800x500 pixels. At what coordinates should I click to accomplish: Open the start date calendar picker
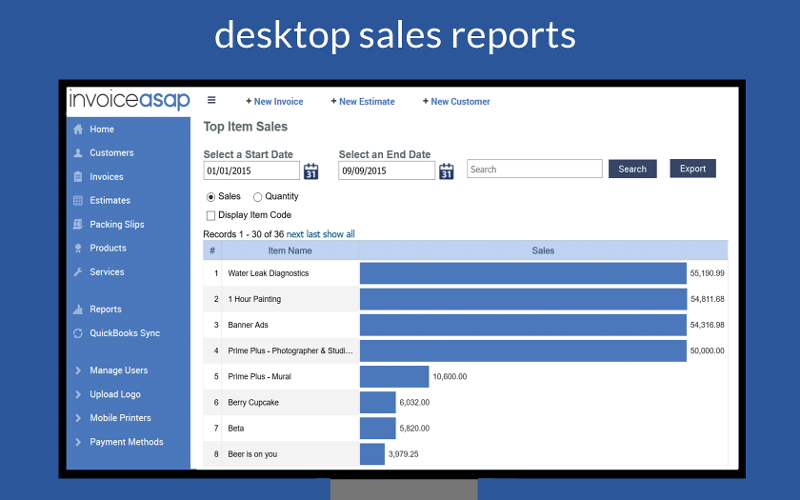pyautogui.click(x=311, y=171)
